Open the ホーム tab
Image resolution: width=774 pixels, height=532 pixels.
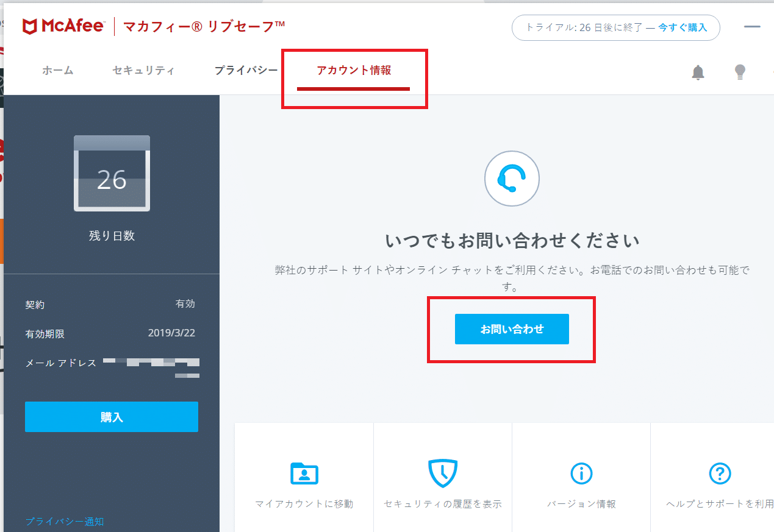point(58,71)
